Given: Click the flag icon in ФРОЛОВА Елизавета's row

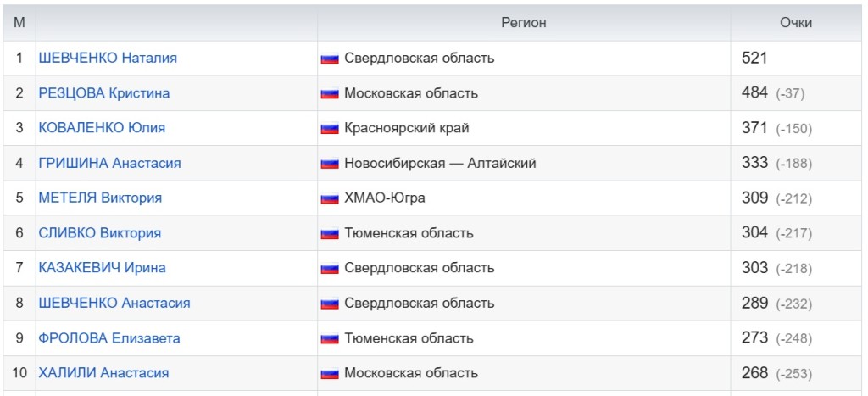Looking at the screenshot, I should tap(330, 338).
